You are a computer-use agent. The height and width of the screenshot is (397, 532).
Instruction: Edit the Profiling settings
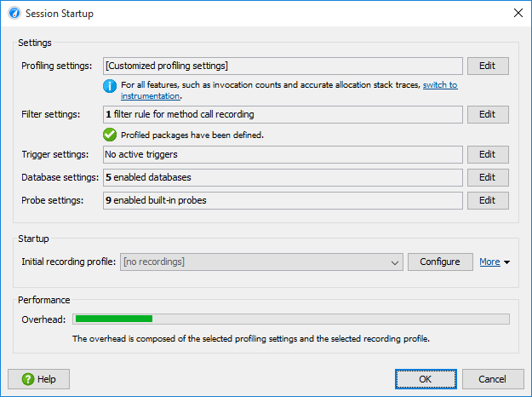488,66
